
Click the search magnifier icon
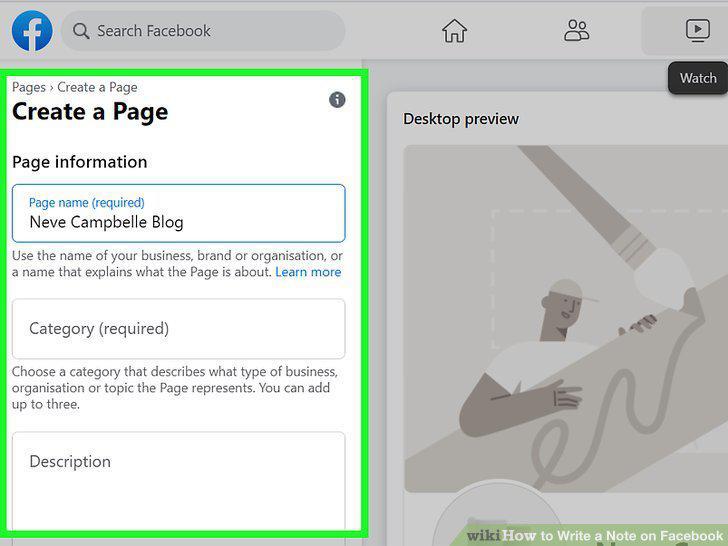[x=81, y=31]
